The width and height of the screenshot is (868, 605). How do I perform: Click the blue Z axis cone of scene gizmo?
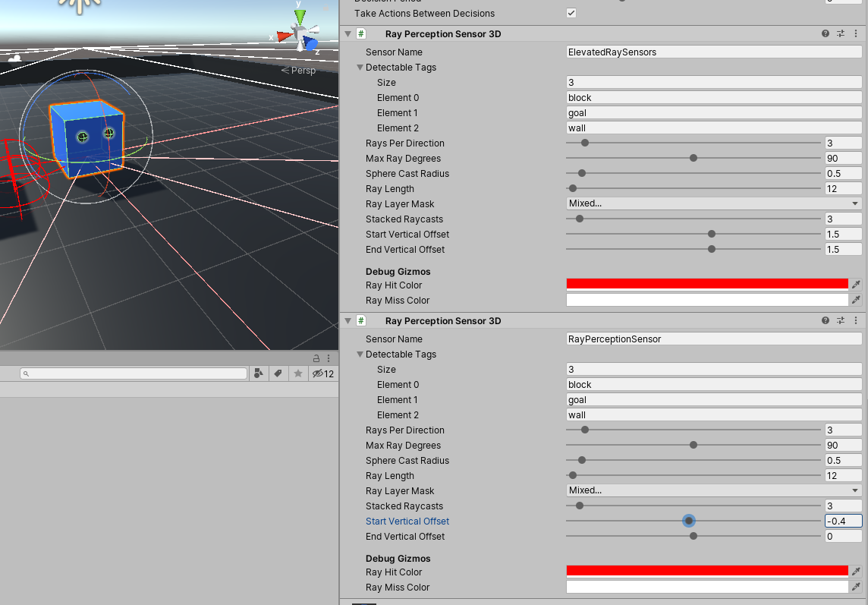(x=311, y=44)
